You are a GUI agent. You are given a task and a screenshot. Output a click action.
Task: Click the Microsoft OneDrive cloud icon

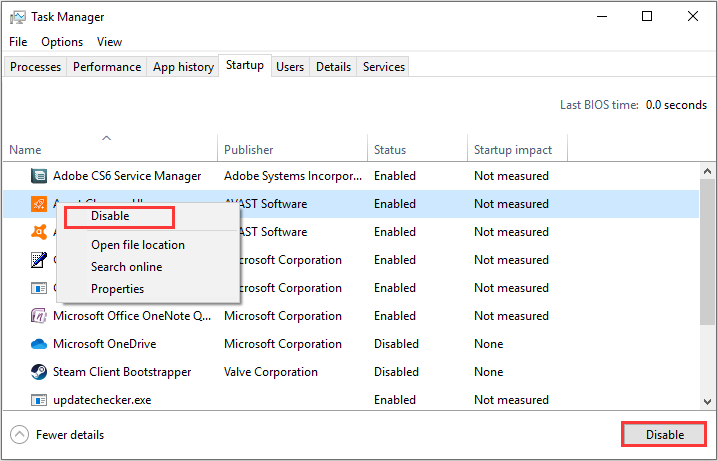click(x=39, y=344)
